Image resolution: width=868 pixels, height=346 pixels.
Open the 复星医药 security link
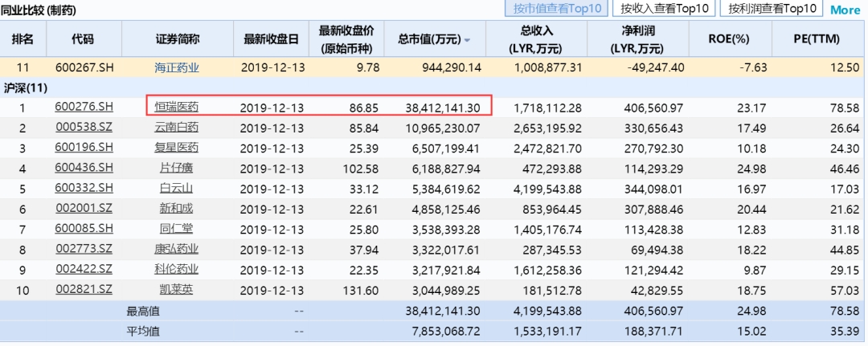point(177,148)
